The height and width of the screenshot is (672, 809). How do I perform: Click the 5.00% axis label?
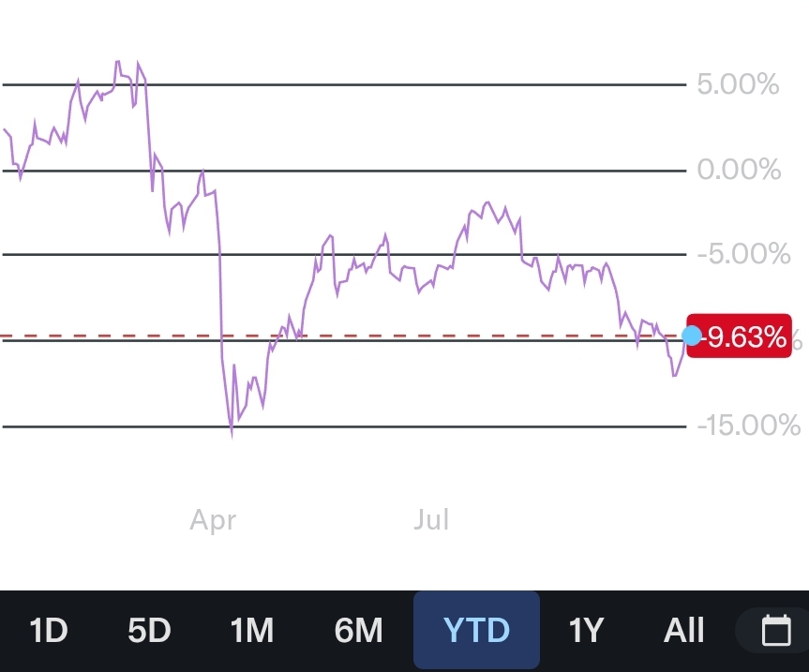coord(738,85)
